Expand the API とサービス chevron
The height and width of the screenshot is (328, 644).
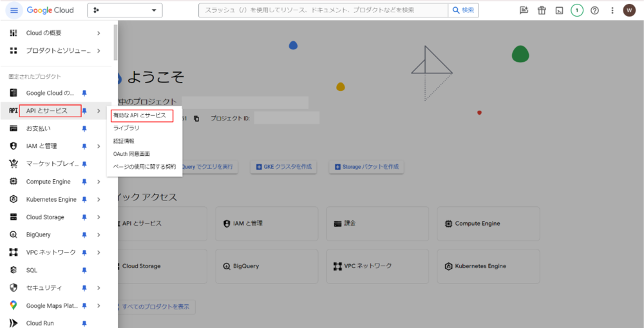coord(99,111)
